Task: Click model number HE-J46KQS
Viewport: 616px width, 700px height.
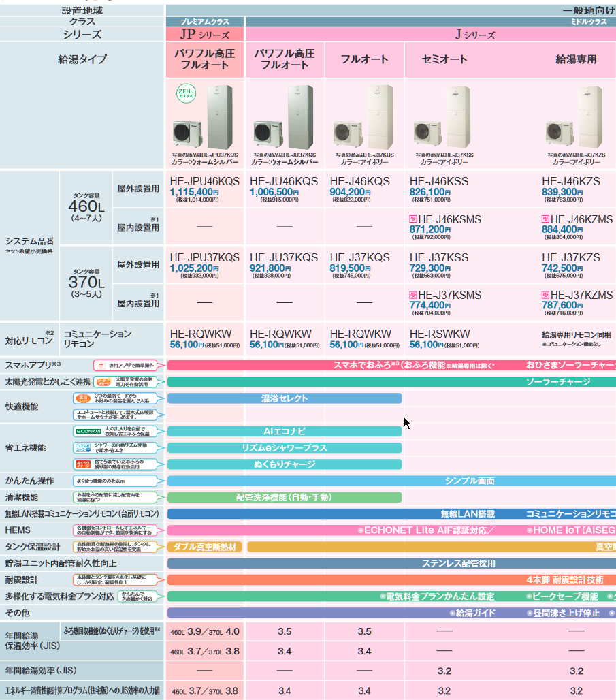Action: tap(360, 181)
